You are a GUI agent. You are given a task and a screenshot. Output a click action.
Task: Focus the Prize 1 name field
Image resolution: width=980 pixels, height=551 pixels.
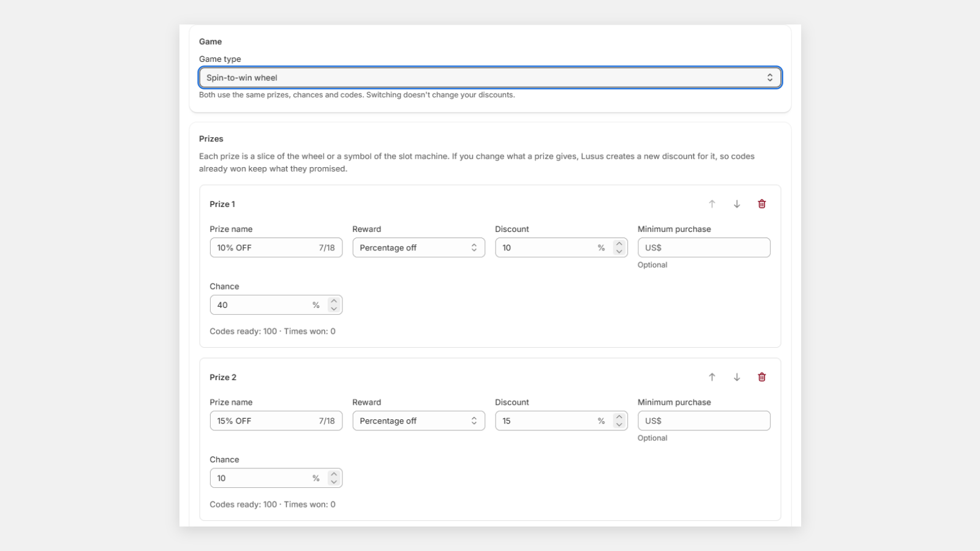276,247
